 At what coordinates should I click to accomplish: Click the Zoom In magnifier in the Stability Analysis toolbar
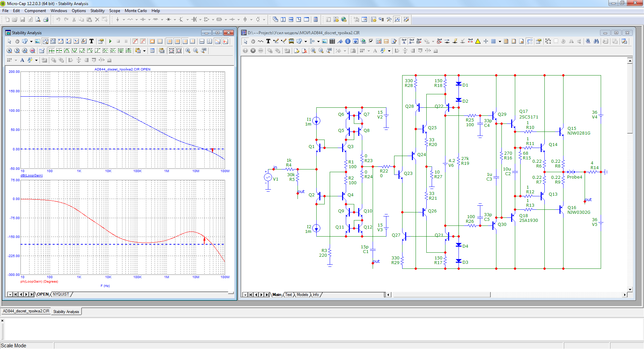point(188,51)
